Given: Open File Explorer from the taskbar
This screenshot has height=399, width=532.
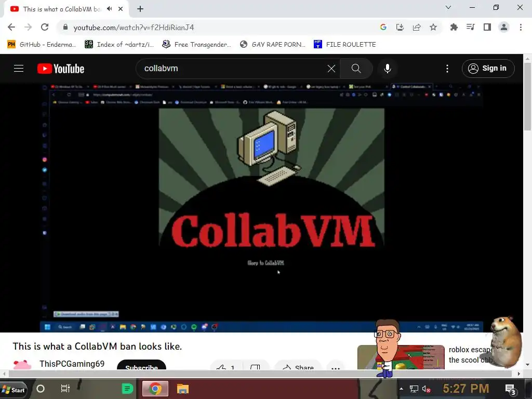Looking at the screenshot, I should pyautogui.click(x=182, y=389).
